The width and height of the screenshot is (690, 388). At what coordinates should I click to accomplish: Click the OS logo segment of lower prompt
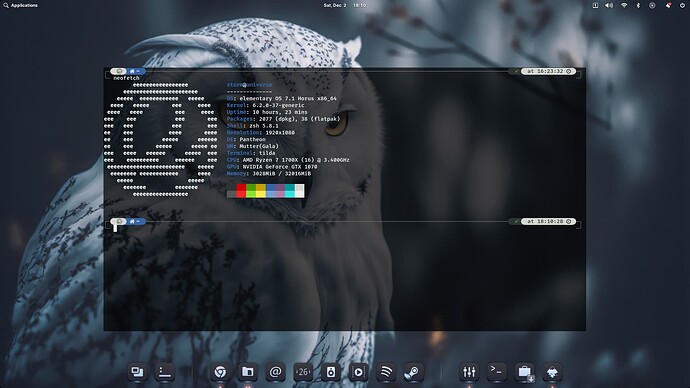click(118, 221)
